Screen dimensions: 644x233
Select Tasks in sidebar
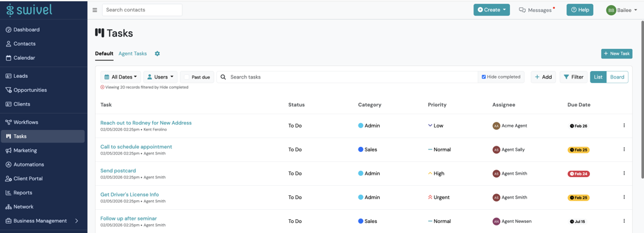(43, 136)
